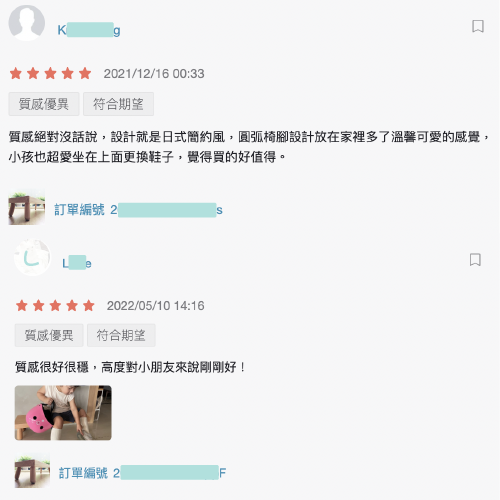500x500 pixels.
Task: Open 訂單編號 link under the first review
Action: [138, 210]
